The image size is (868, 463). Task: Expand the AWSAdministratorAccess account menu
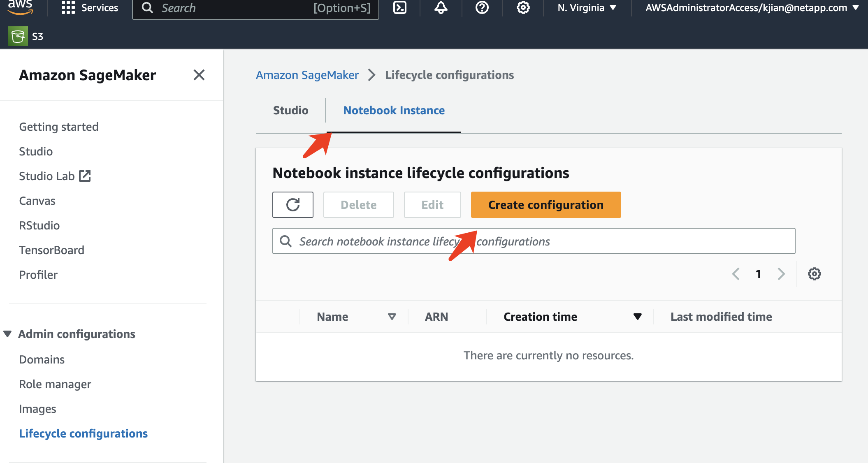tap(751, 8)
